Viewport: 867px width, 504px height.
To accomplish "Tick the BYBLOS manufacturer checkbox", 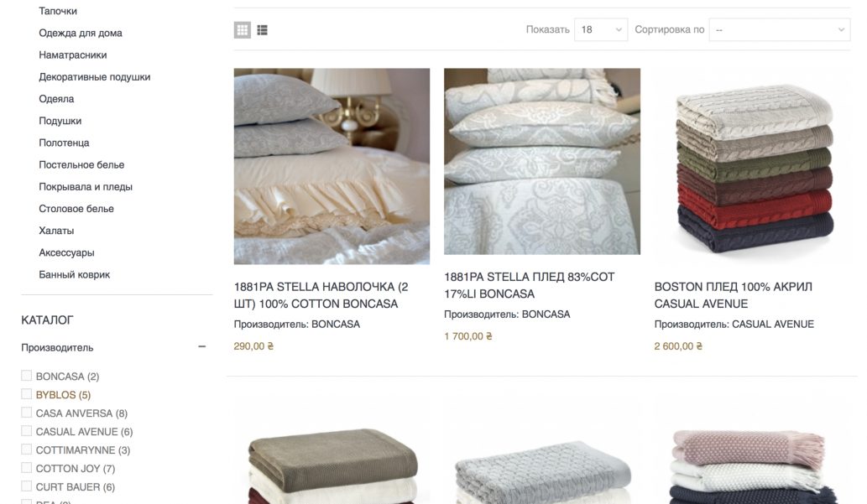I will click(27, 394).
